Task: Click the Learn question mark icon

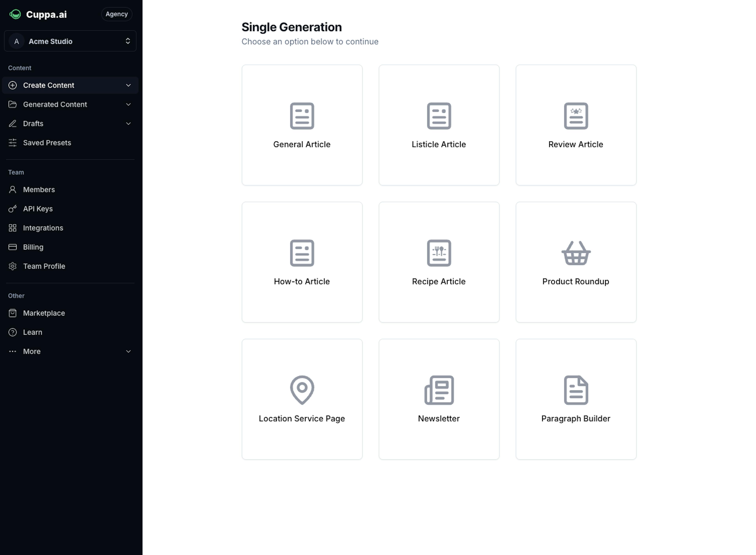Action: pos(12,332)
